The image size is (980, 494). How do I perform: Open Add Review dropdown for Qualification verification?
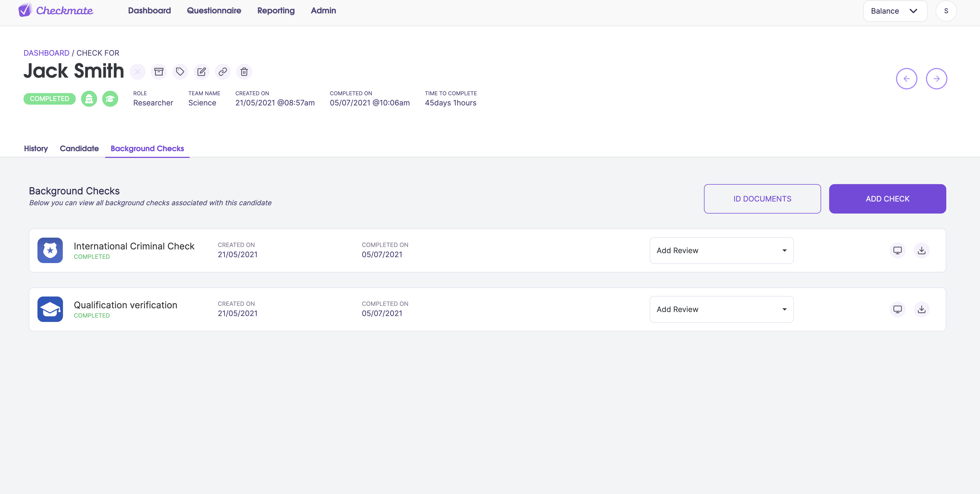721,309
